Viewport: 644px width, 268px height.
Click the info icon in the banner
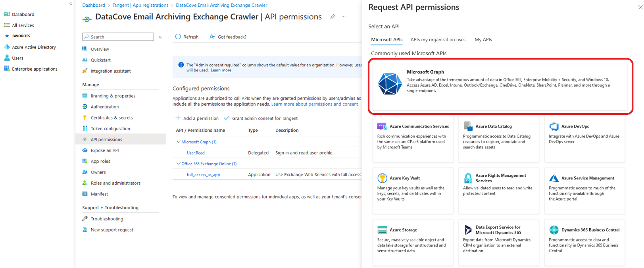(181, 65)
